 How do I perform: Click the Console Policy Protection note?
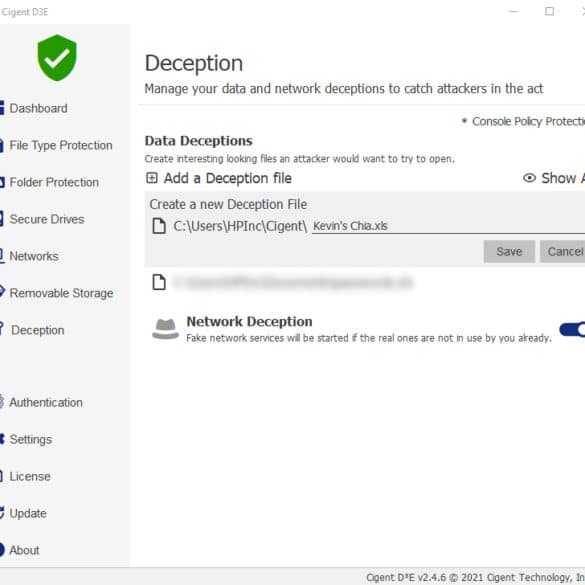click(x=523, y=122)
